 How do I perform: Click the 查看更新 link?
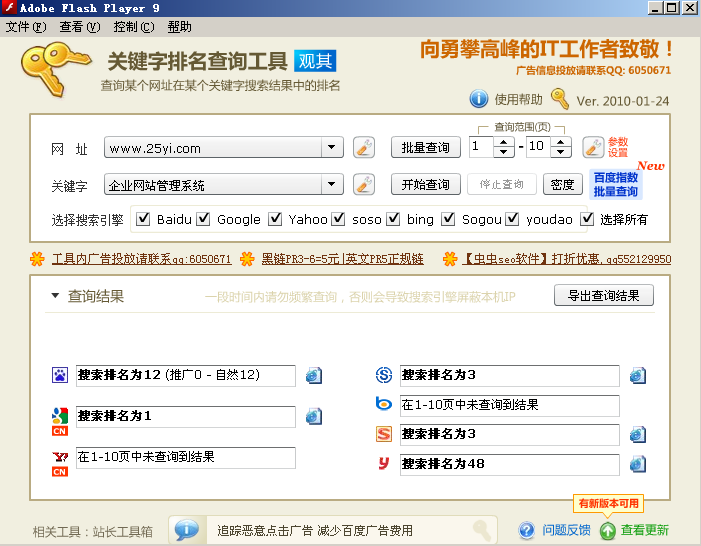(644, 530)
